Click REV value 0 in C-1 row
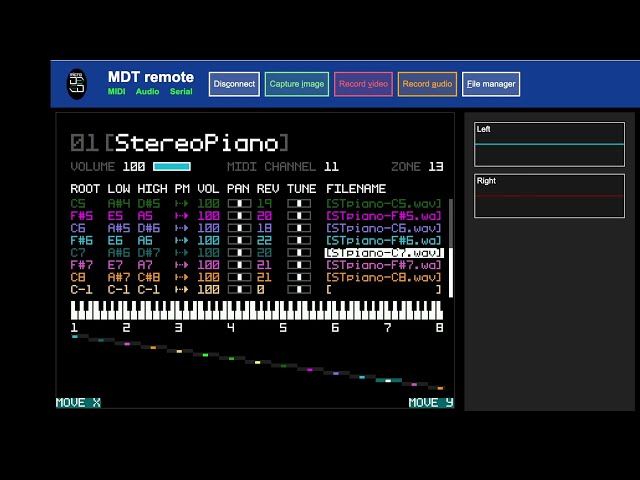 (x=260, y=289)
